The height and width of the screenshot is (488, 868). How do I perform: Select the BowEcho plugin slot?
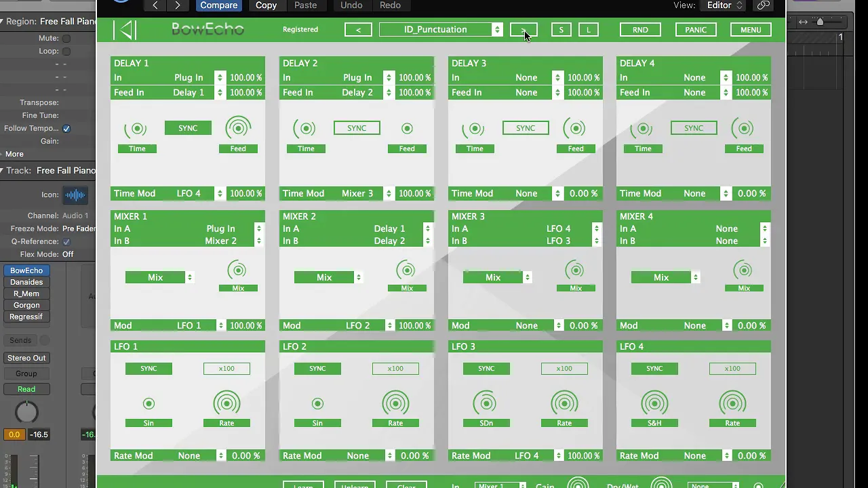click(x=26, y=270)
